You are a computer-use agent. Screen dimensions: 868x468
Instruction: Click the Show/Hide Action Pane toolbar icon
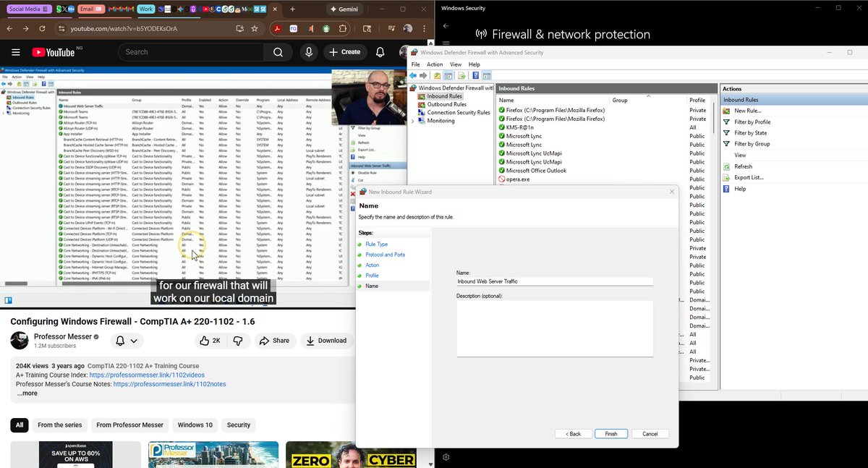[487, 75]
